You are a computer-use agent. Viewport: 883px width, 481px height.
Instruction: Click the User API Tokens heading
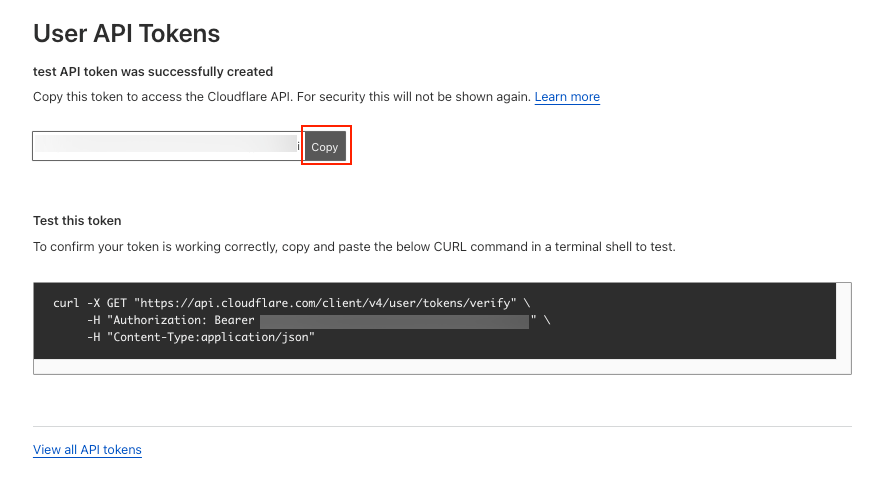(x=126, y=33)
